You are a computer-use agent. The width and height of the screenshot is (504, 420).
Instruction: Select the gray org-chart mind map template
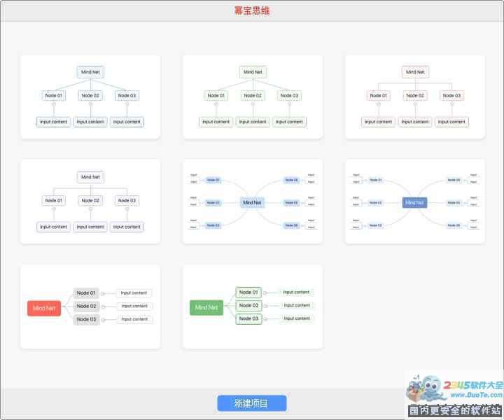coord(90,202)
